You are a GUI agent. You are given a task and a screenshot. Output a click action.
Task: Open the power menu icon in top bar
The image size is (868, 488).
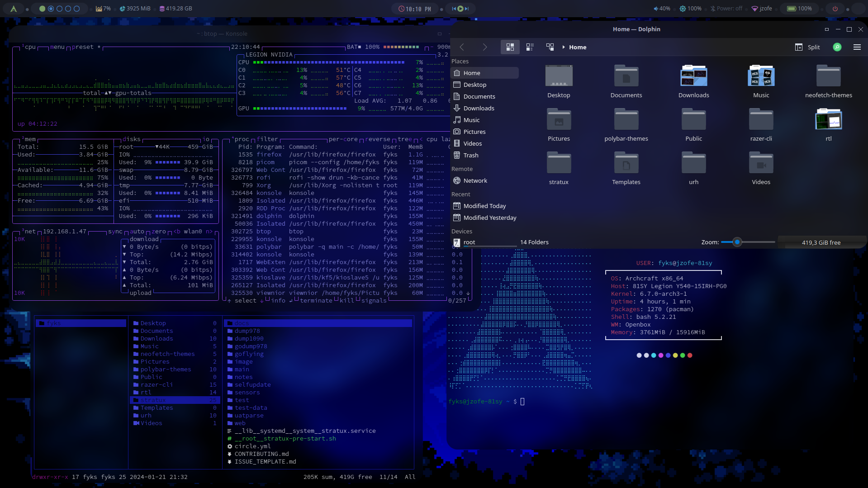click(835, 9)
